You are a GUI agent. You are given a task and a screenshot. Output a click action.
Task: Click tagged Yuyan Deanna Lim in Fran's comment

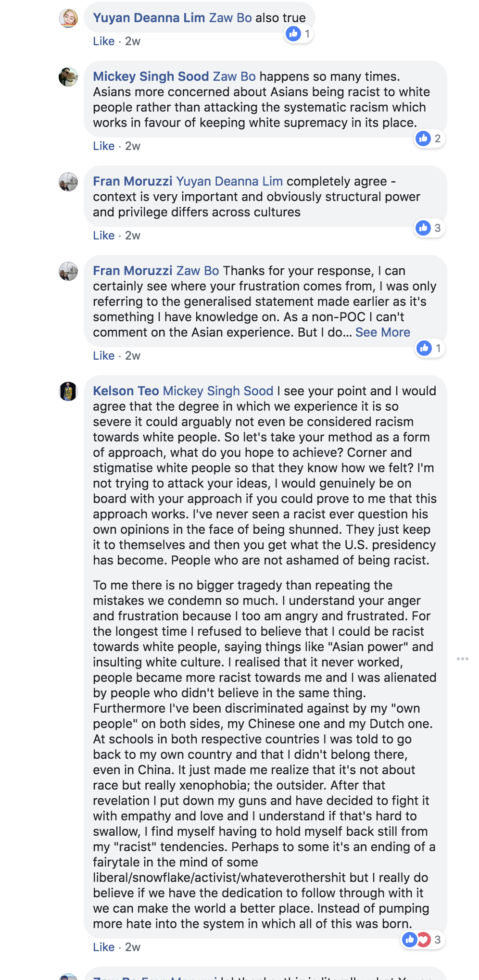[x=229, y=181]
